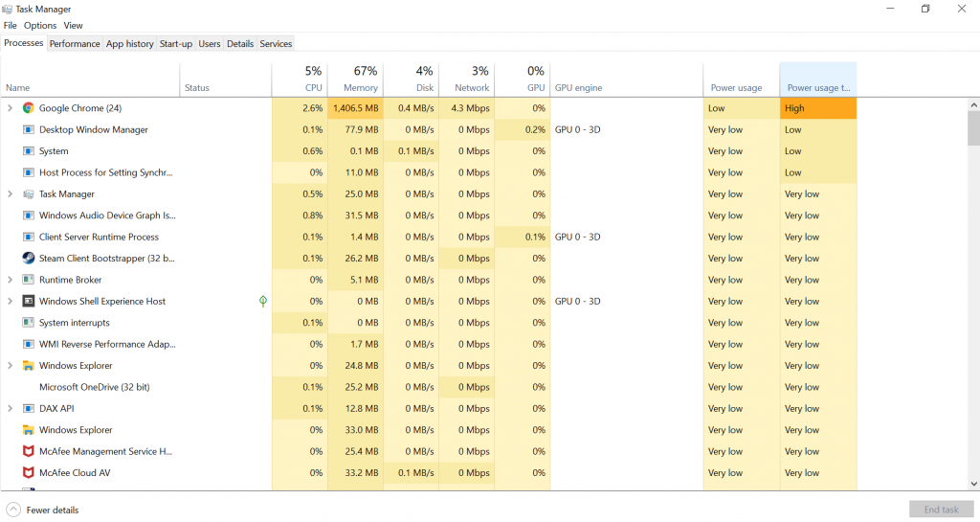Click the Task Manager process row icon

28,193
